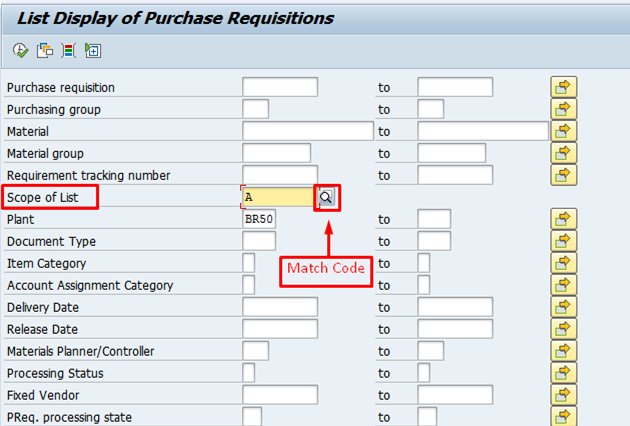Click multiple selection arrow for Plant

(564, 219)
